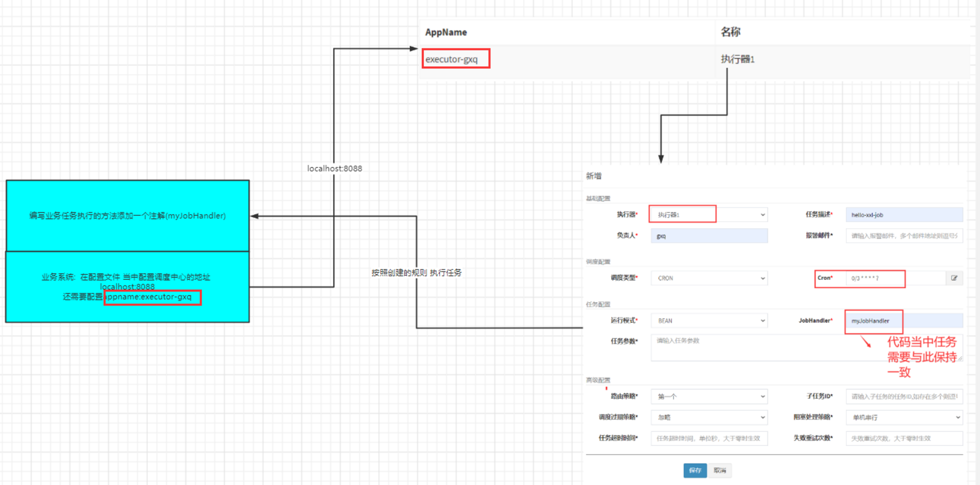Viewport: 980px width, 485px height.
Task: Focus the 任务超时时间 input field
Action: [709, 438]
